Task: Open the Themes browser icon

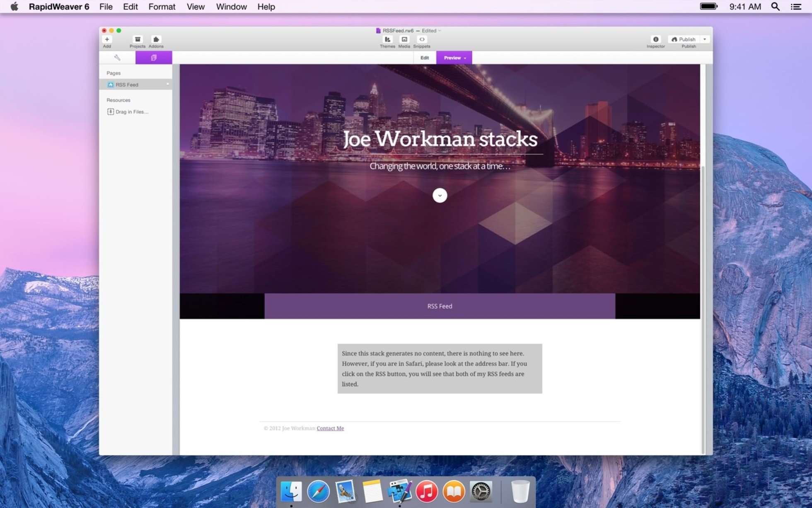Action: point(387,39)
